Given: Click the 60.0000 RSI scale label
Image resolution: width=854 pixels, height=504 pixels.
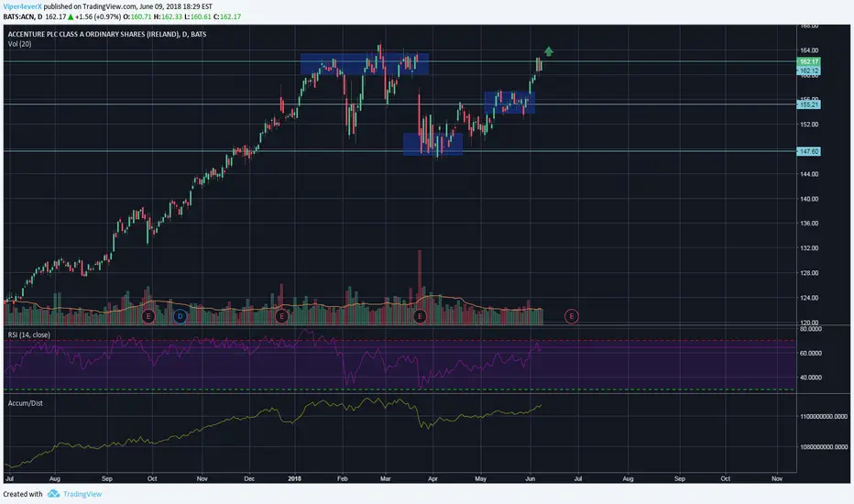Looking at the screenshot, I should click(810, 353).
